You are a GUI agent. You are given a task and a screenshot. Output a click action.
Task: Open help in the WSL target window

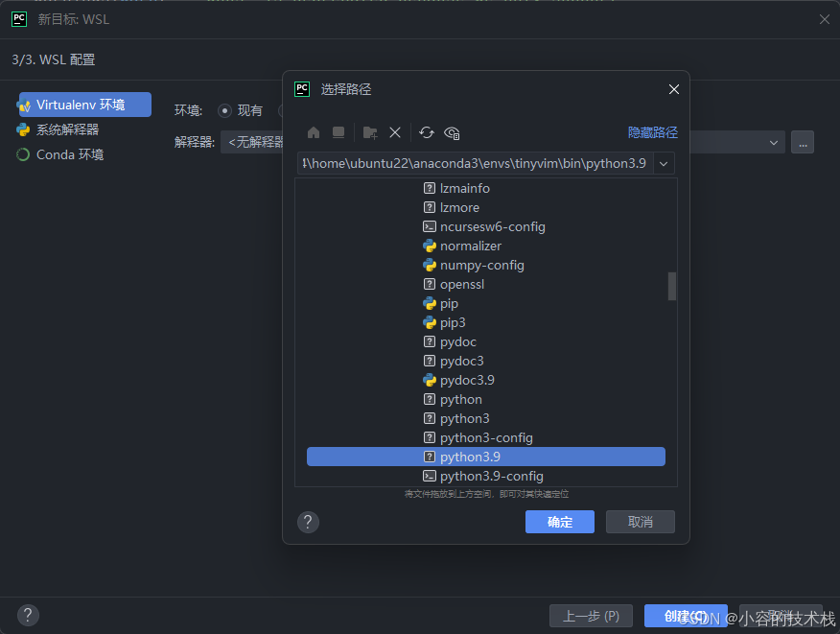28,615
